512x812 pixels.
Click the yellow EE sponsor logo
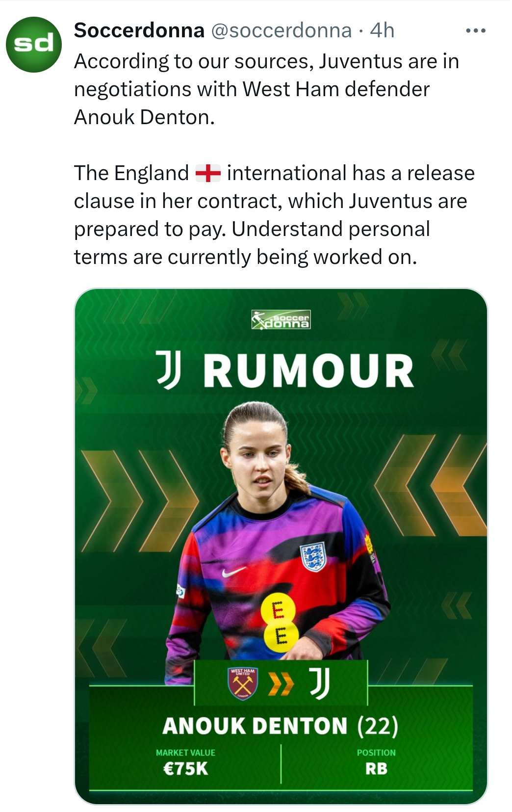(279, 623)
